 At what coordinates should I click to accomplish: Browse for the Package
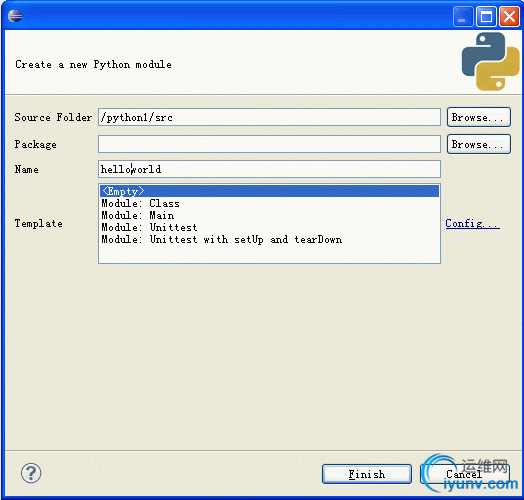tap(479, 144)
